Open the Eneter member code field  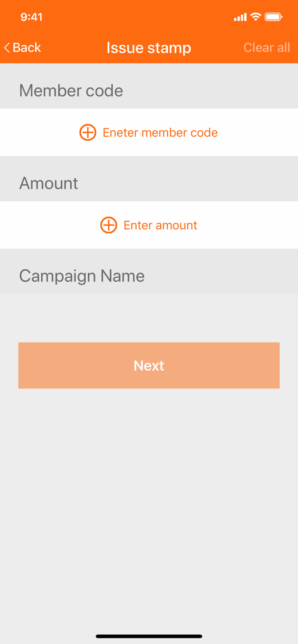[160, 132]
